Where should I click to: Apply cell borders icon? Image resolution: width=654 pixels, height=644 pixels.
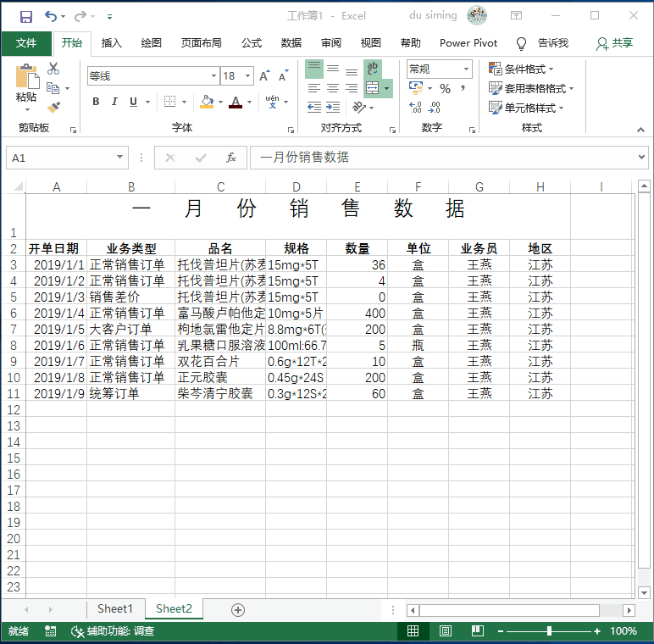point(169,102)
